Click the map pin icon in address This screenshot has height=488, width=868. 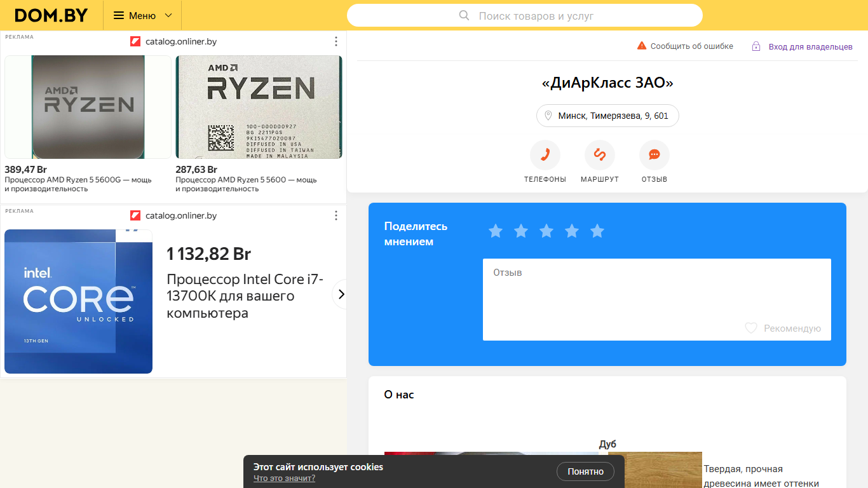pyautogui.click(x=548, y=116)
